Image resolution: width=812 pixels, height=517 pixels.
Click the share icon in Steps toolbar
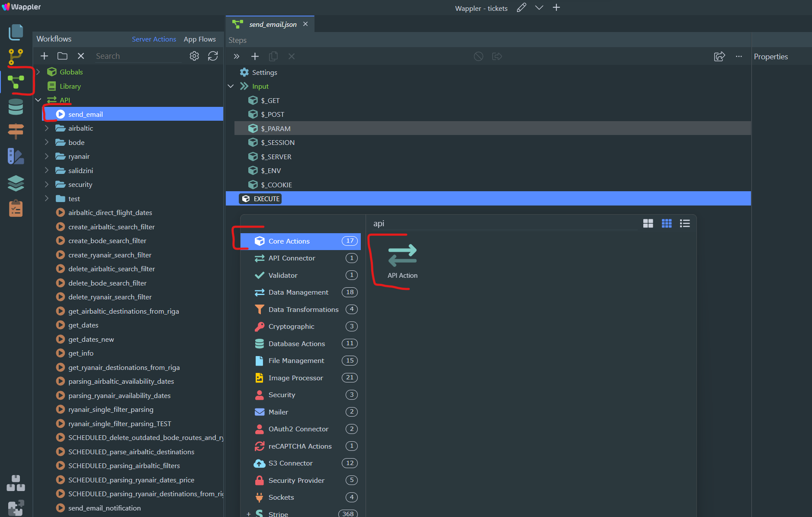[x=719, y=57]
